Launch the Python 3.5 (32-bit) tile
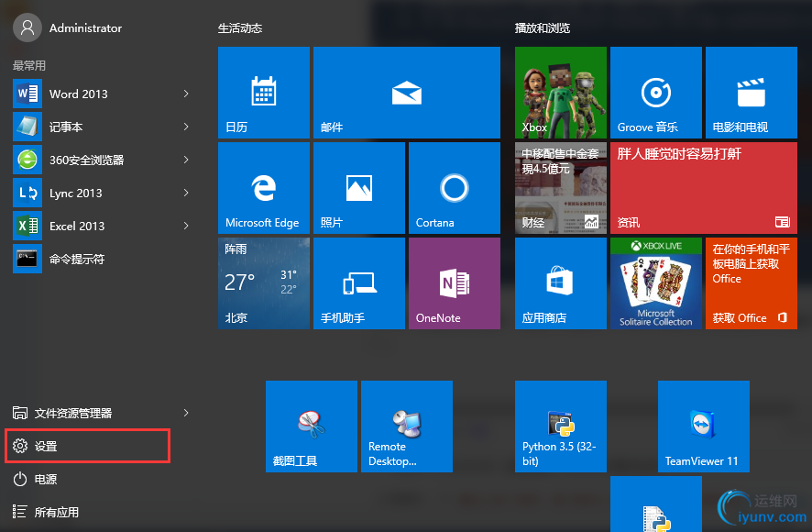This screenshot has width=812, height=532. coord(560,427)
